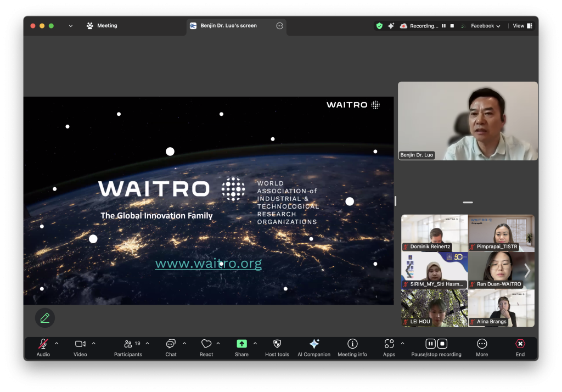This screenshot has width=562, height=392.
Task: Select Ran Duan-WAITRO video thumbnail
Action: (x=501, y=270)
